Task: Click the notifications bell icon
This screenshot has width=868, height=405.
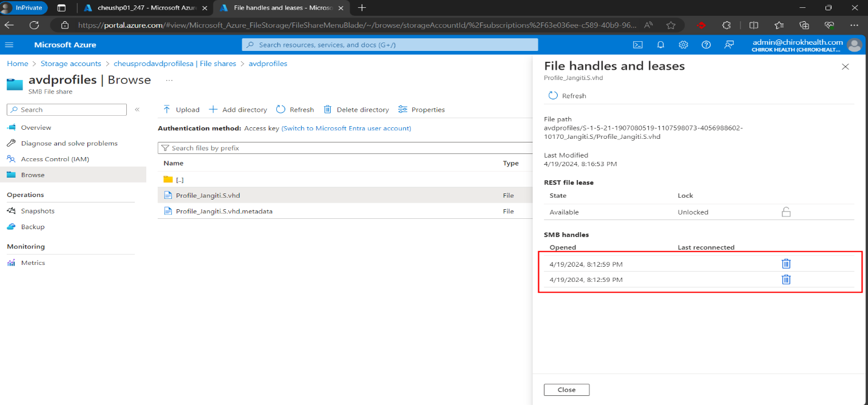Action: [x=660, y=44]
